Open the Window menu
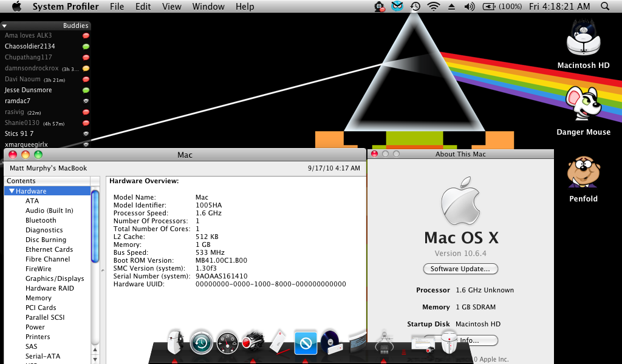The image size is (622, 364). point(208,6)
